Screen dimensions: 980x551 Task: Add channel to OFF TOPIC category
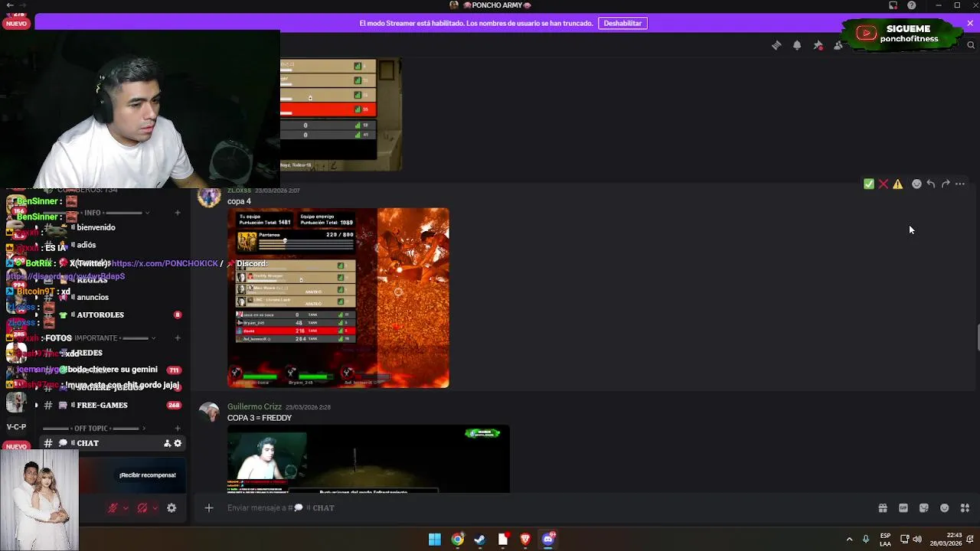[x=178, y=429]
